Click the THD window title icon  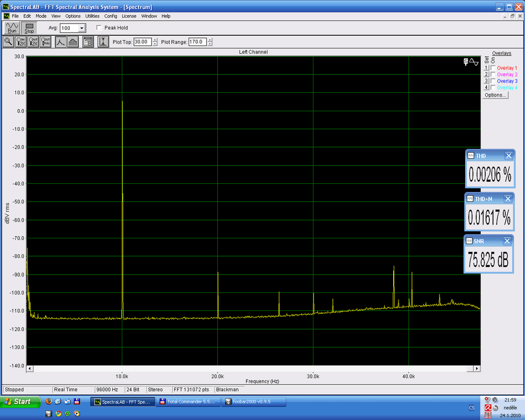click(471, 156)
